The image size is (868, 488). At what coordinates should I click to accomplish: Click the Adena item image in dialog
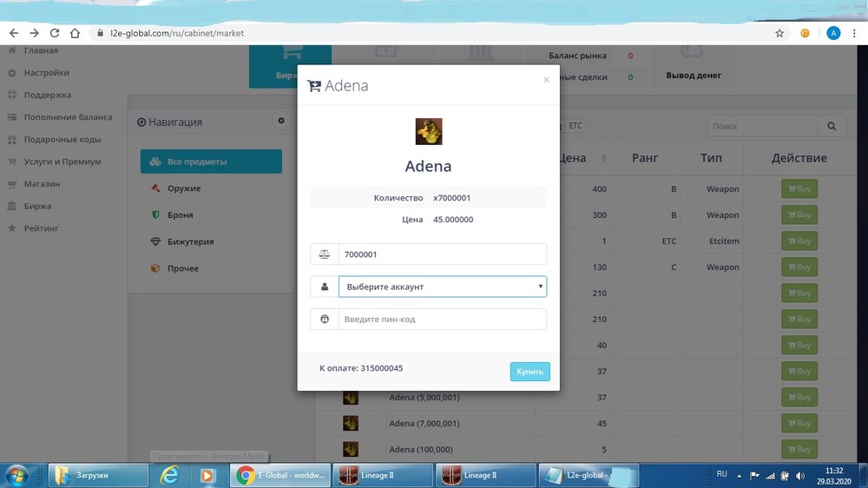(x=429, y=131)
